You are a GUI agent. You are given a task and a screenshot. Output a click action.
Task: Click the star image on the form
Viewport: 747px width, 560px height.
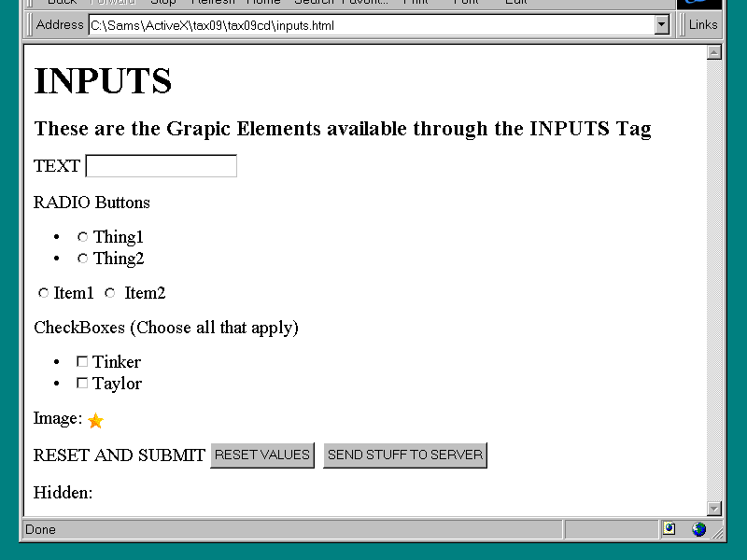95,421
